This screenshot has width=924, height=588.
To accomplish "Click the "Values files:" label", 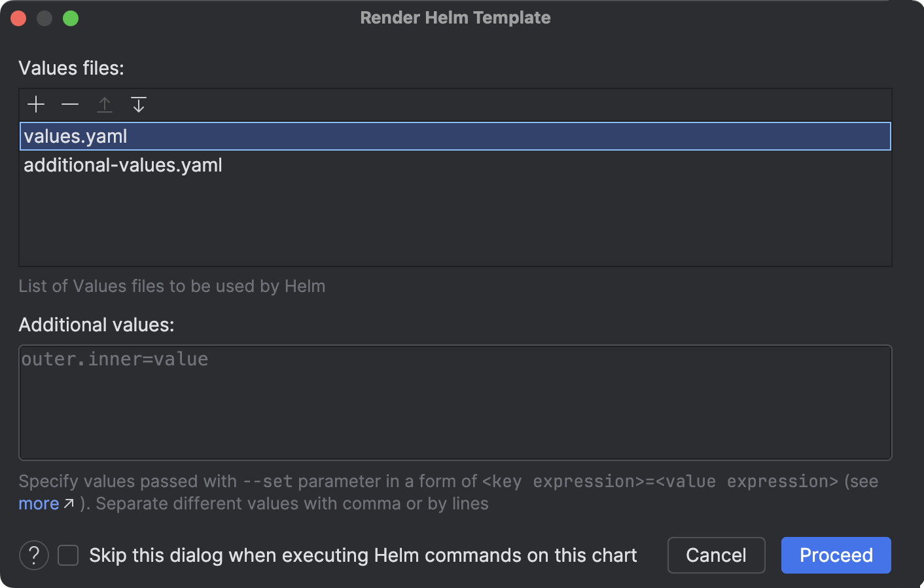I will 71,67.
